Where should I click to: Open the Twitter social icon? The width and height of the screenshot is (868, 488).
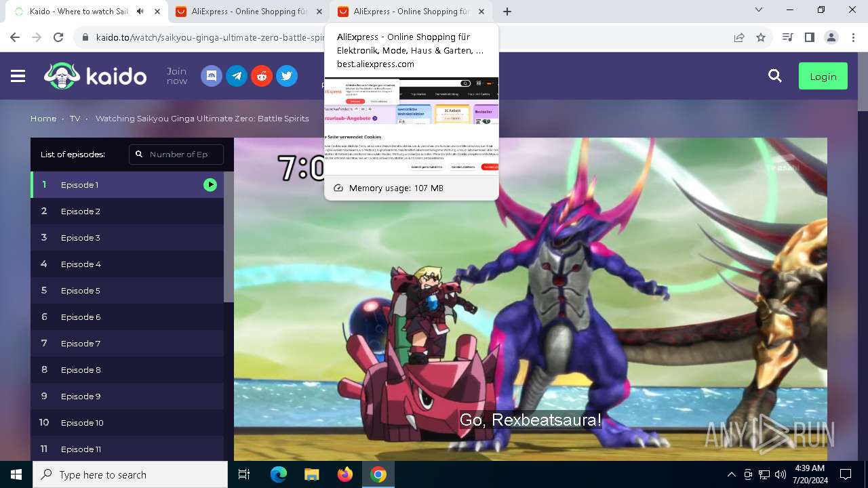pos(287,76)
